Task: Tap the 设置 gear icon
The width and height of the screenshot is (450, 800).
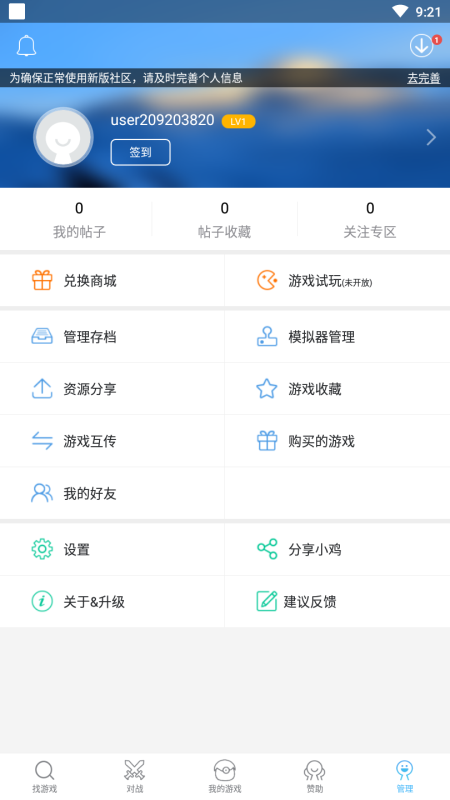Action: 42,549
